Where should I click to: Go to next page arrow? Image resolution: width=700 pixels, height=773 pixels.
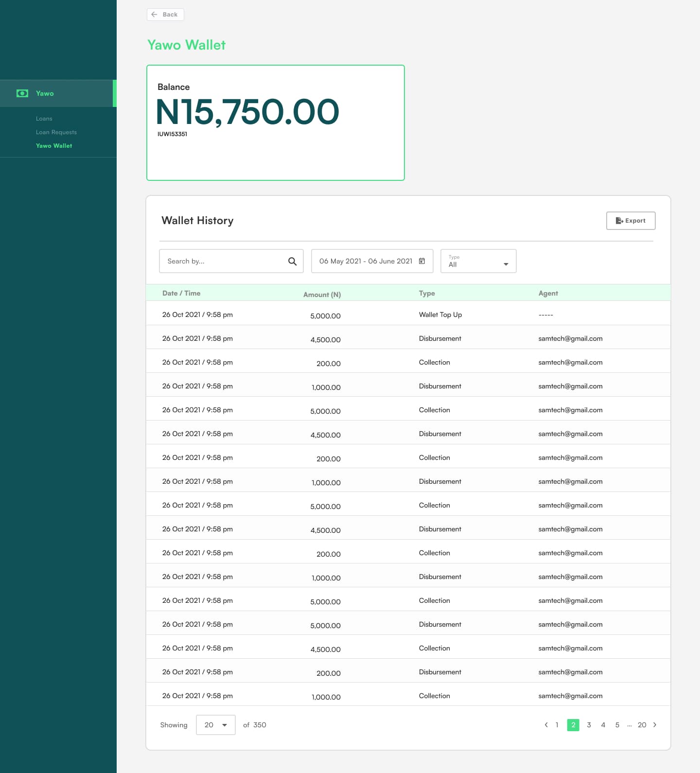pyautogui.click(x=655, y=725)
